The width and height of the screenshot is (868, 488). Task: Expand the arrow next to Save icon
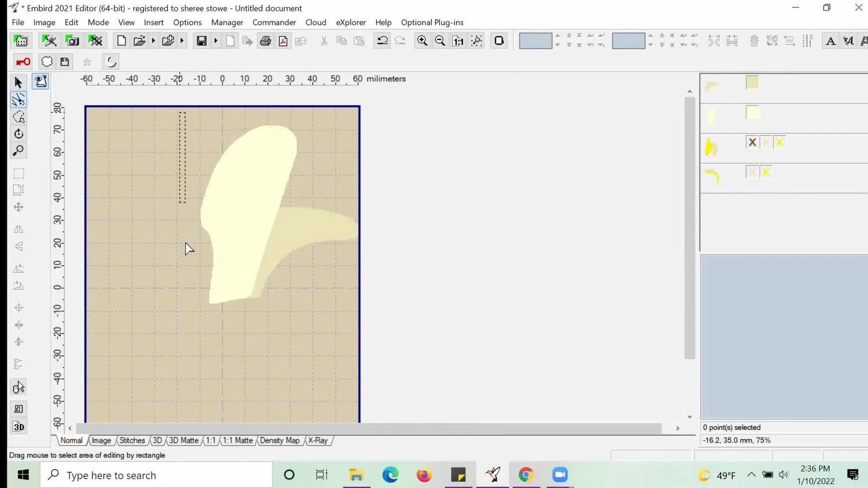coord(215,41)
